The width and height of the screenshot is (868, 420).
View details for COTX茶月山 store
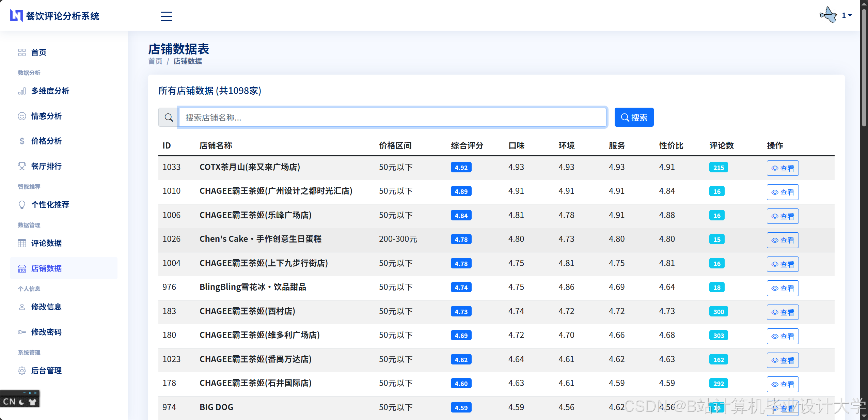tap(782, 168)
